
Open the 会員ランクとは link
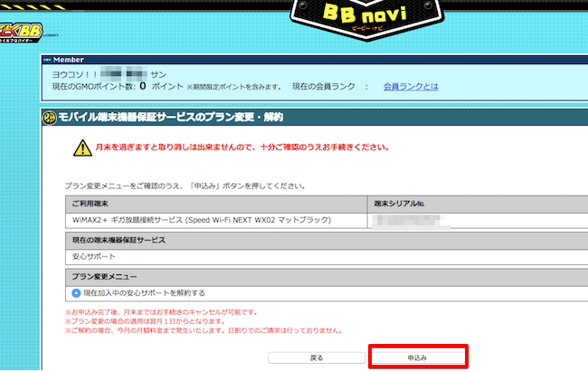pos(411,87)
